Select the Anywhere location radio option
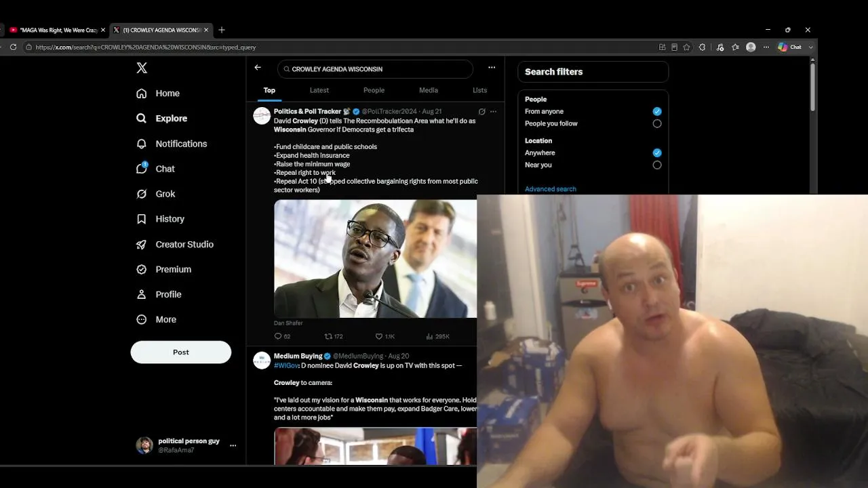868x488 pixels. (x=657, y=152)
